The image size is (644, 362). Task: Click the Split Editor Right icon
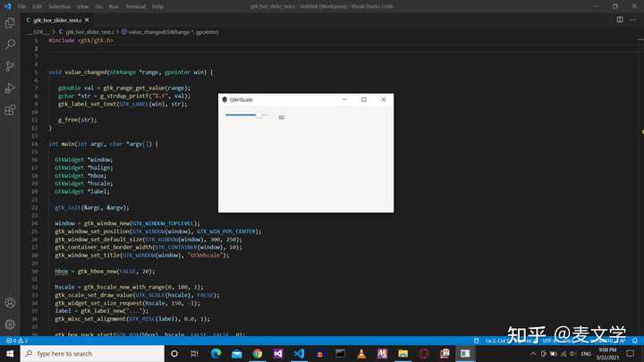click(x=619, y=20)
